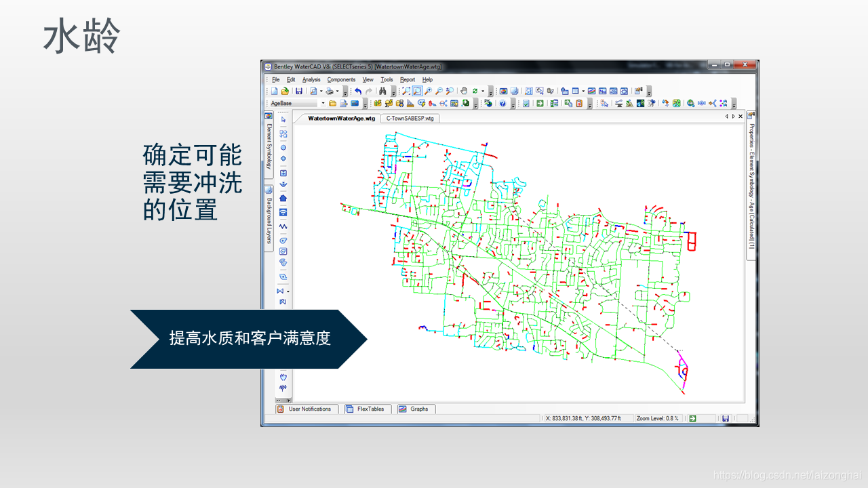Click the New file icon
The image size is (868, 488).
click(274, 91)
